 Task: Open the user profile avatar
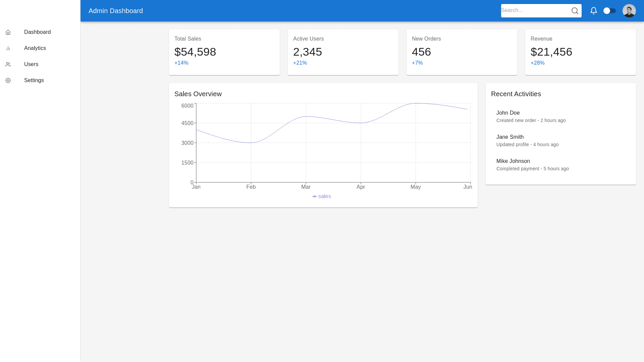[x=629, y=11]
